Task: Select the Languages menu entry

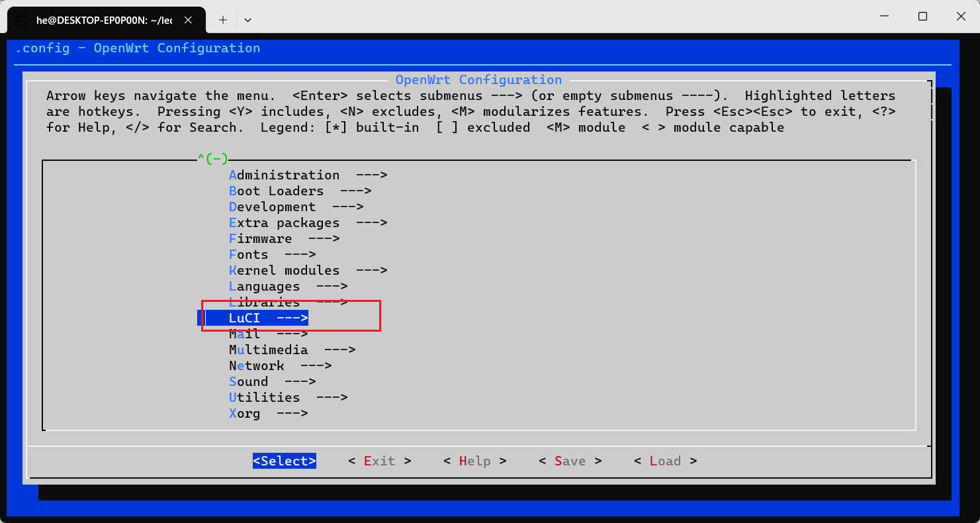Action: pyautogui.click(x=288, y=287)
